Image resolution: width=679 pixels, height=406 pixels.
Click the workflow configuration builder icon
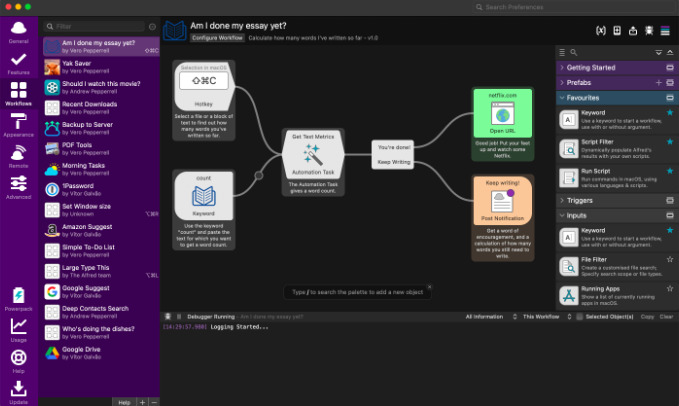click(617, 30)
